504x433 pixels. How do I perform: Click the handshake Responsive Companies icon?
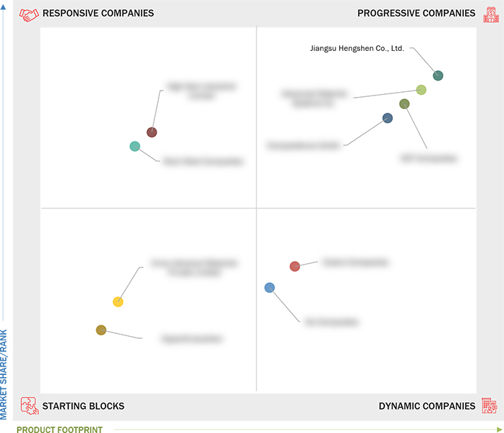point(29,14)
